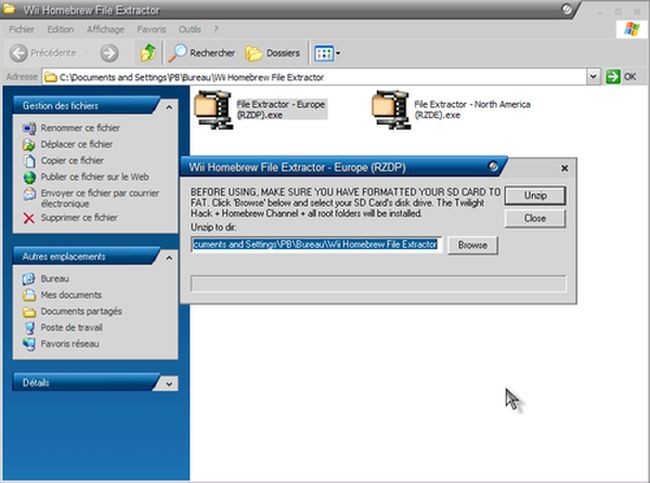Click the forward navigation arrow
The width and height of the screenshot is (650, 483).
point(109,53)
